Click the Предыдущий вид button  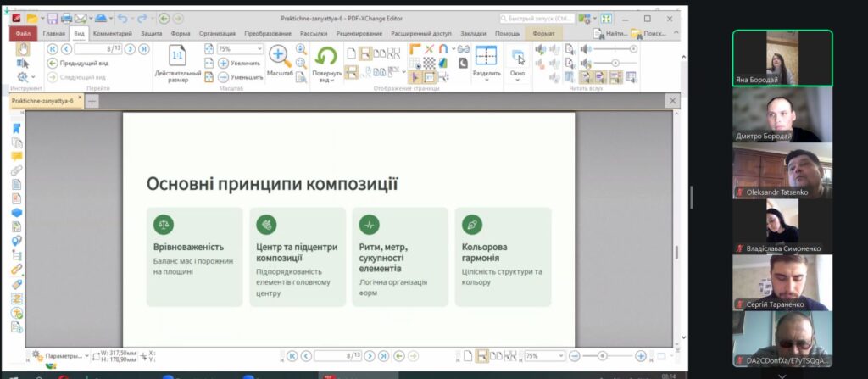[77, 63]
